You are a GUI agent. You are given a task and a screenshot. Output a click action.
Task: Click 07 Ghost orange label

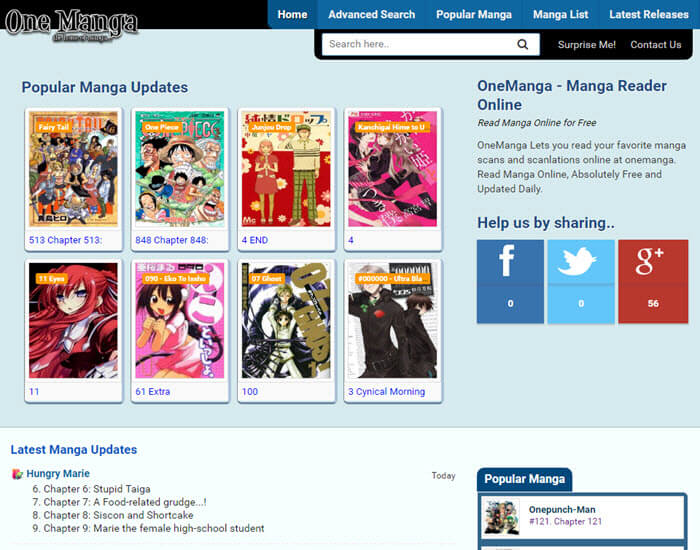point(266,279)
